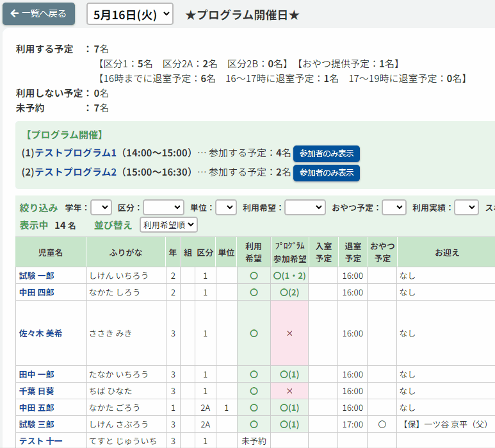The height and width of the screenshot is (448, 495).
Task: Open the おやつ予定 filter dropdown
Action: [394, 208]
